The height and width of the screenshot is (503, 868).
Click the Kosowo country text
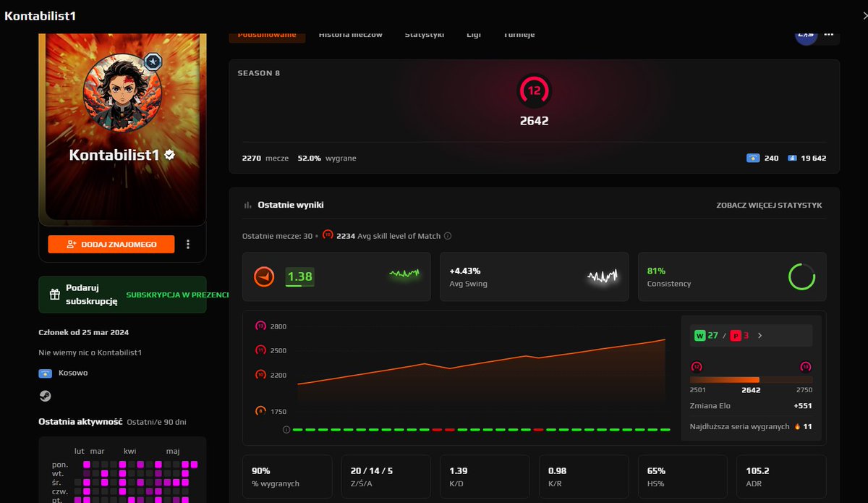73,373
